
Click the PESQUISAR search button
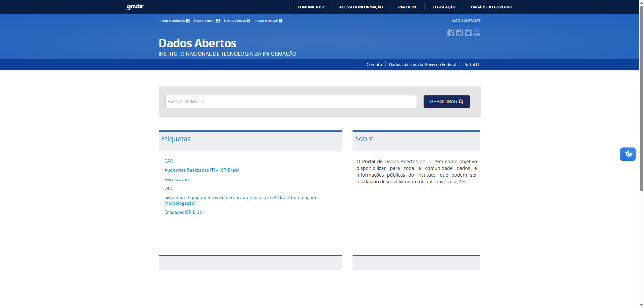[x=446, y=102]
